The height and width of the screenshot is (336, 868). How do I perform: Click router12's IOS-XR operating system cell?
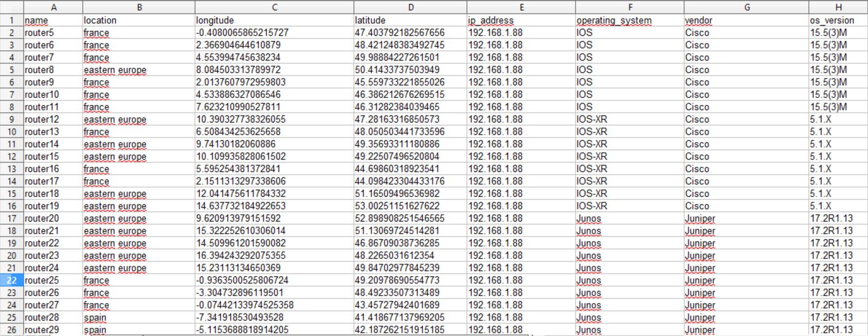coord(630,119)
